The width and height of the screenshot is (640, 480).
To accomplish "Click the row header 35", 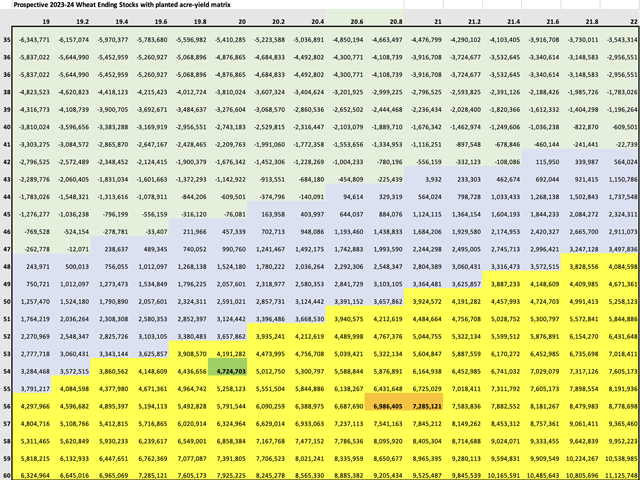I will [x=7, y=39].
